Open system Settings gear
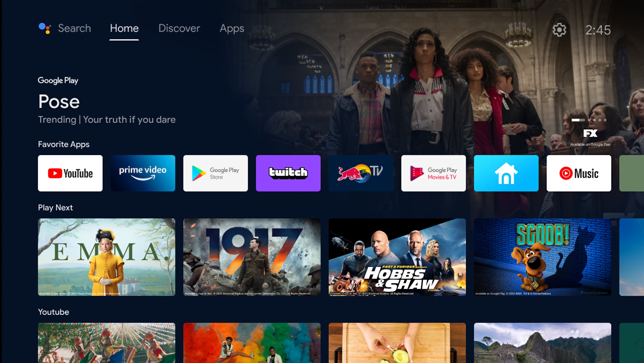644x363 pixels. click(559, 29)
